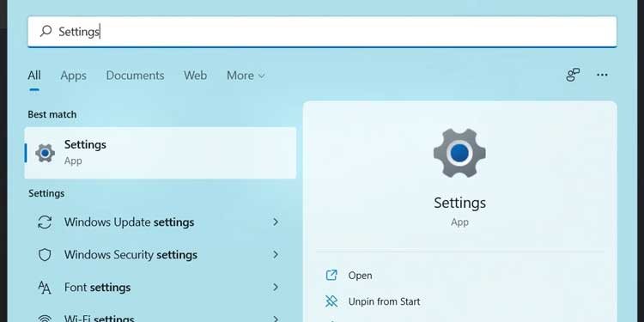Click the large Settings gear in preview pane
Viewport: 644px width, 322px height.
(459, 153)
